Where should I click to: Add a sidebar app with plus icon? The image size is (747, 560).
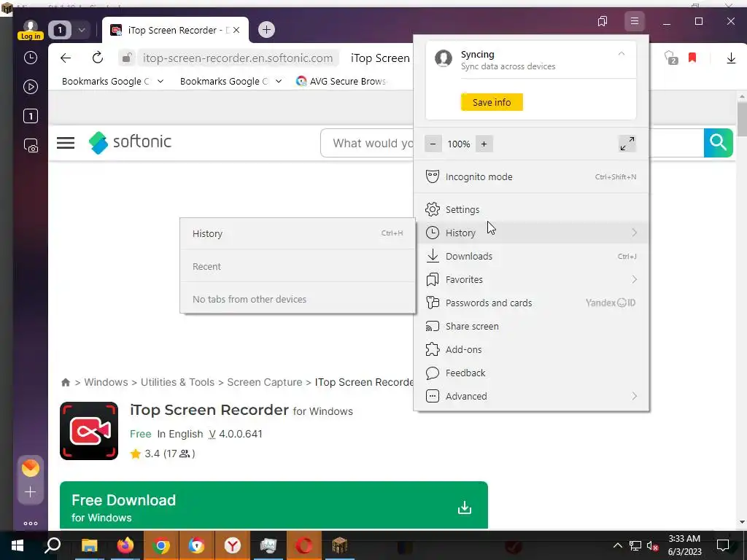(x=31, y=491)
